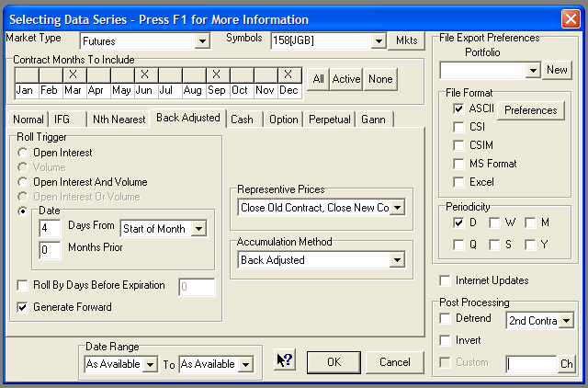The image size is (588, 388).
Task: Enable the S periodicity checkbox
Action: (494, 245)
